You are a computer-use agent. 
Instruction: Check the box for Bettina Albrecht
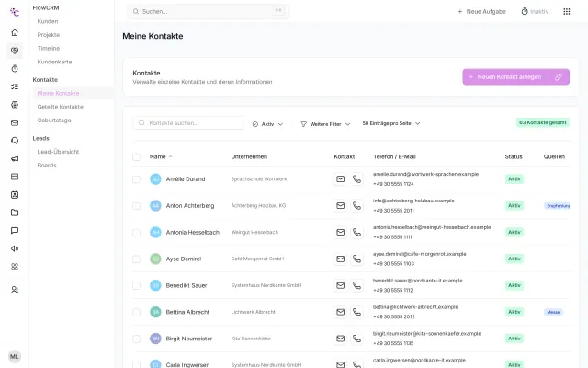(x=137, y=313)
